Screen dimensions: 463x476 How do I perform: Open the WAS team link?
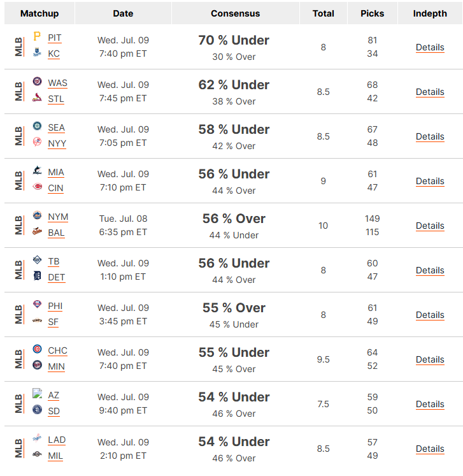tap(58, 83)
